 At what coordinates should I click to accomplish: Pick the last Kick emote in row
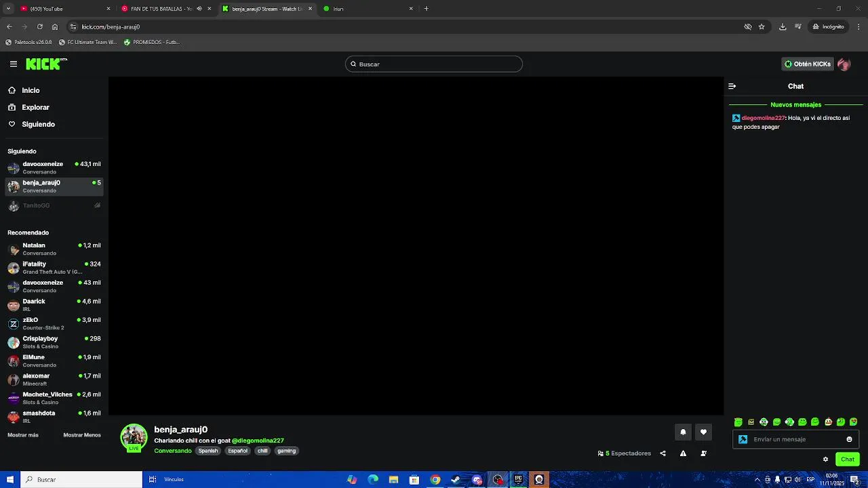[854, 422]
